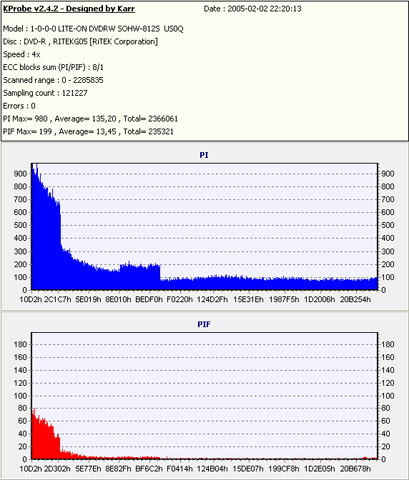Click the PI Max= 980 statistics line
Image resolution: width=409 pixels, height=480 pixels.
[x=90, y=119]
